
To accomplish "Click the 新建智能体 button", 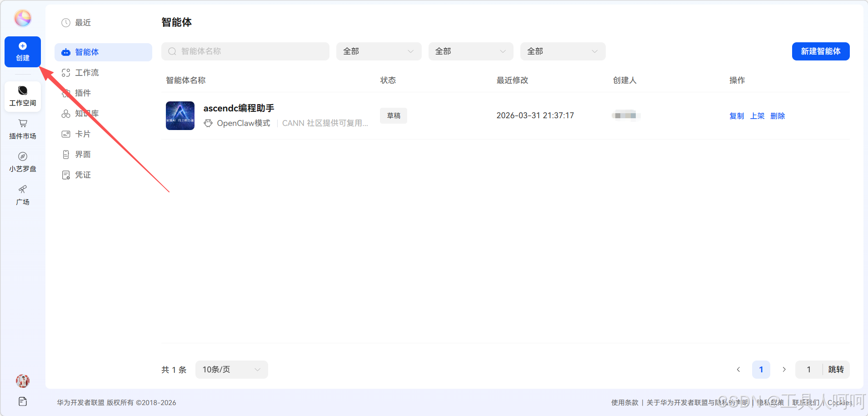I will [x=820, y=51].
